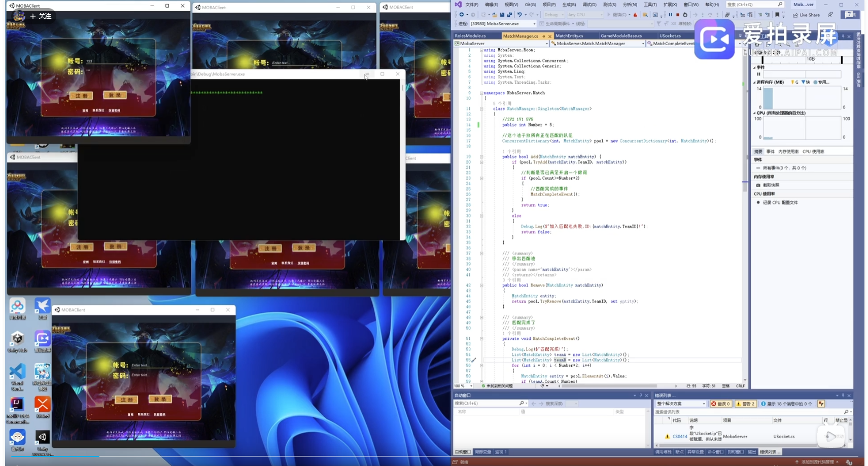Click the hot reload flame icon
868x466 pixels.
(x=635, y=15)
